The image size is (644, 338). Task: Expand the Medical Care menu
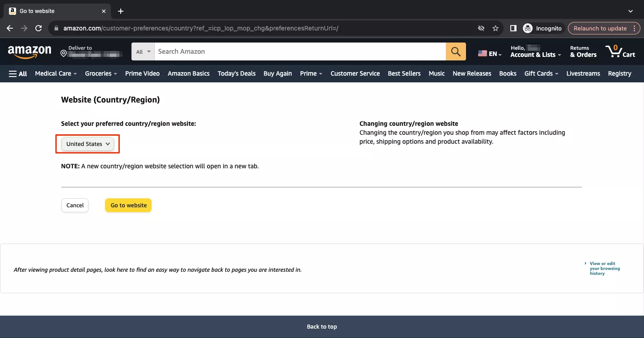click(x=56, y=73)
